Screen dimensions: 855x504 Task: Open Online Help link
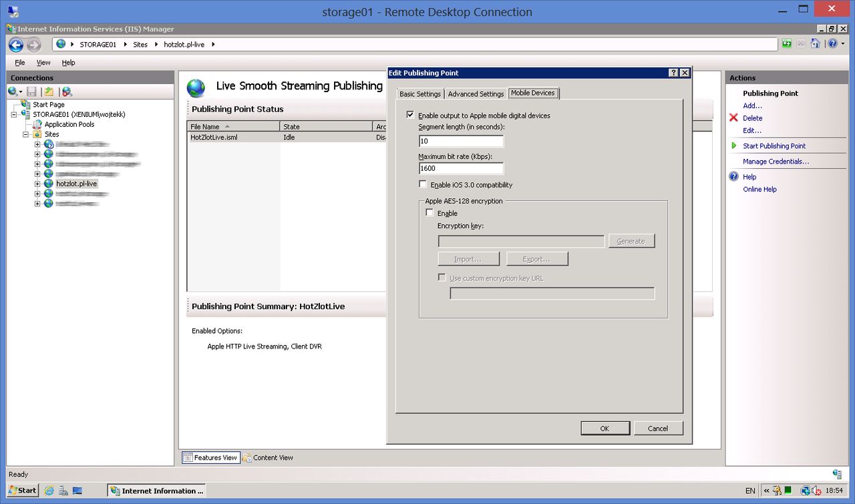tap(759, 190)
